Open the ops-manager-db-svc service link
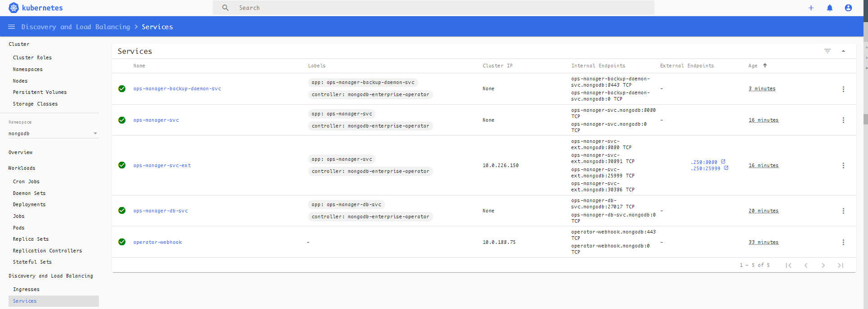868x309 pixels. (161, 211)
